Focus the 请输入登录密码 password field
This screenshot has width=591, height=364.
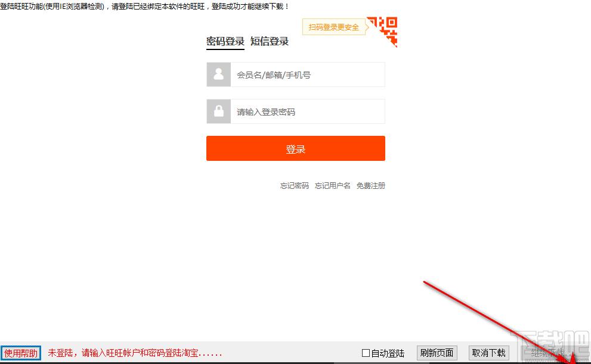[x=307, y=112]
